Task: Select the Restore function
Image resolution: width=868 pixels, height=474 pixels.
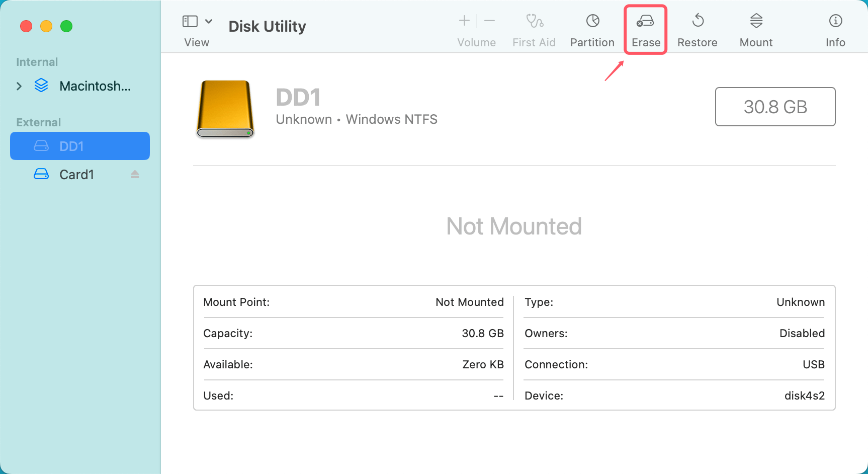Action: point(698,28)
